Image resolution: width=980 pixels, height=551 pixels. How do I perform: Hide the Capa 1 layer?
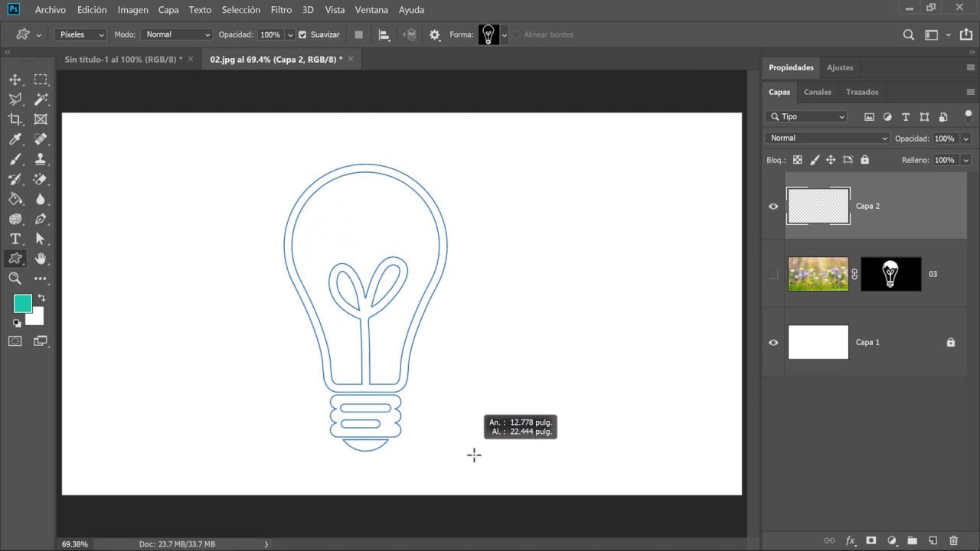click(773, 342)
